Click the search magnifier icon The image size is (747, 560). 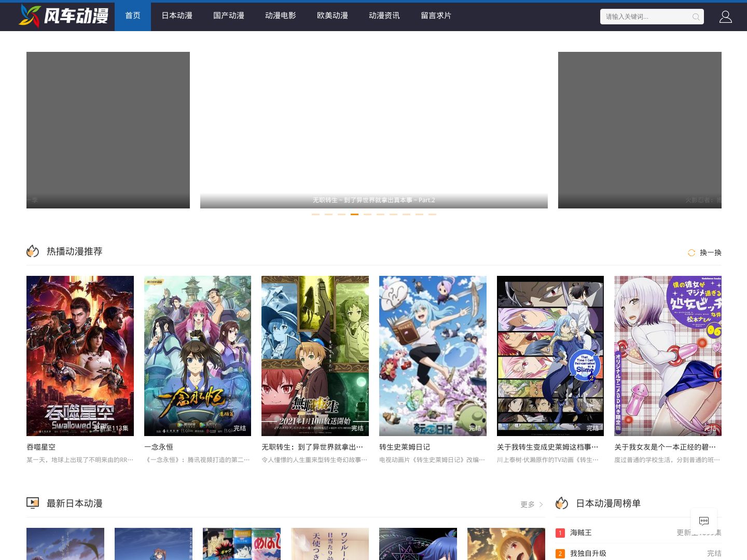(696, 17)
